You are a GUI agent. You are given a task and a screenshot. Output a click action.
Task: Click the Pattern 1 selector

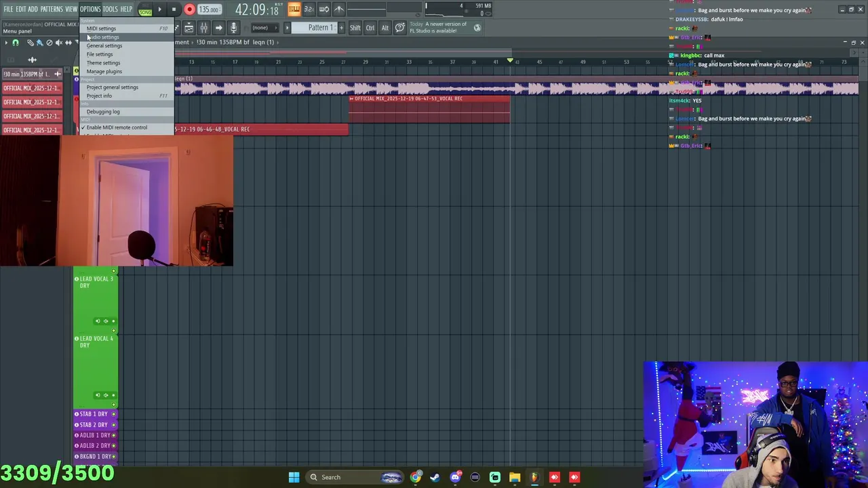tap(315, 28)
